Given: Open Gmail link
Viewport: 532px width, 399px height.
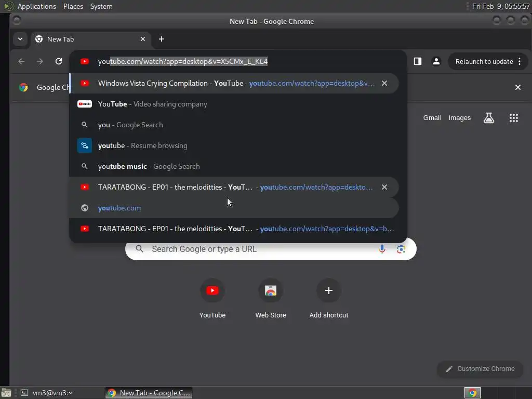Looking at the screenshot, I should point(432,118).
